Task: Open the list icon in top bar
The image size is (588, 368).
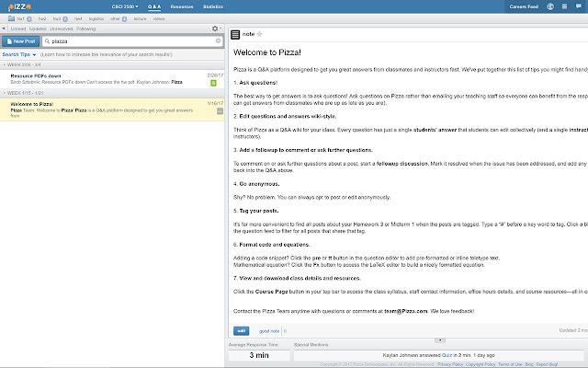Action: pyautogui.click(x=564, y=6)
